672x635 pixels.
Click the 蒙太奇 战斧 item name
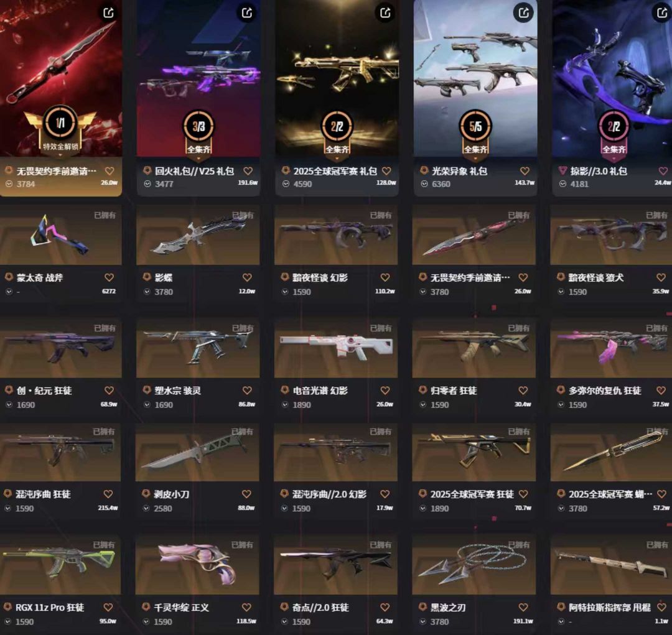[40, 277]
